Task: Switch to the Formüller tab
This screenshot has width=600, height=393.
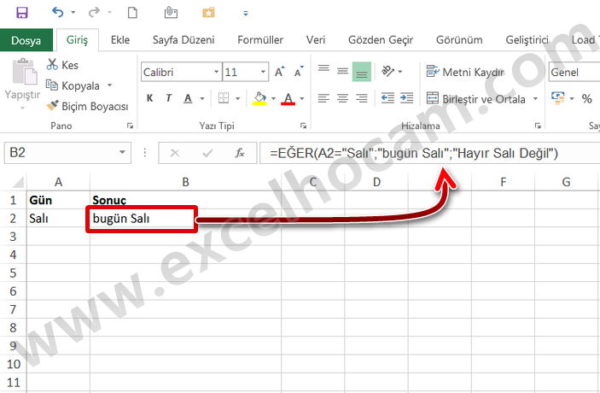Action: tap(260, 40)
